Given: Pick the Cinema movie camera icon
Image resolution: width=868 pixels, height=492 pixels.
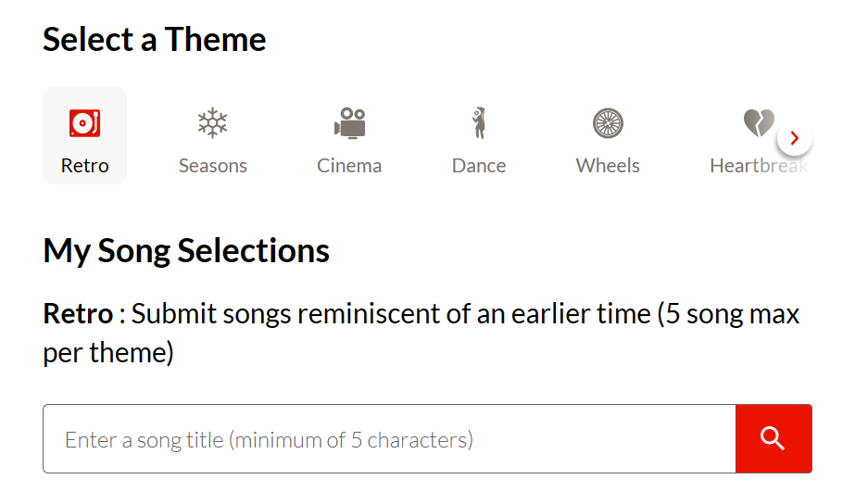Looking at the screenshot, I should pyautogui.click(x=349, y=122).
